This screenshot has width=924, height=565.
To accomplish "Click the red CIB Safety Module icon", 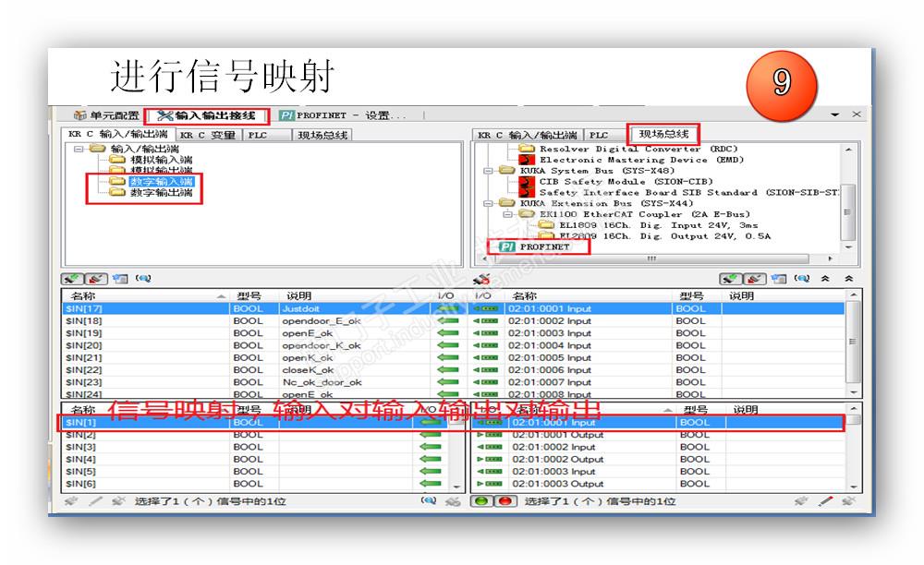I will coord(527,182).
